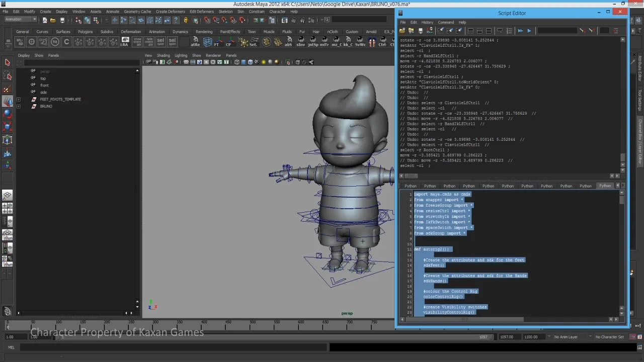The height and width of the screenshot is (362, 644).
Task: Choose the Lasso select tool
Action: [x=8, y=76]
